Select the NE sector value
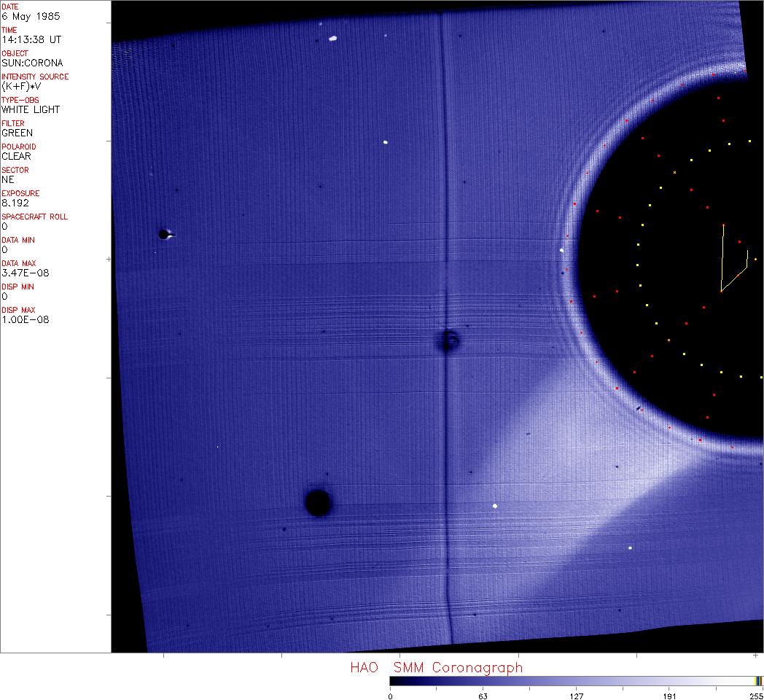Image resolution: width=764 pixels, height=700 pixels. (x=8, y=179)
